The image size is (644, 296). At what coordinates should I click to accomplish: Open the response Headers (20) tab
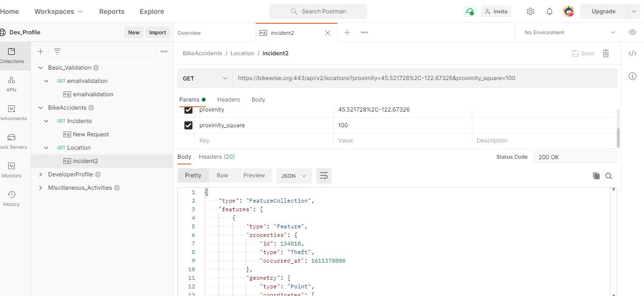point(217,157)
